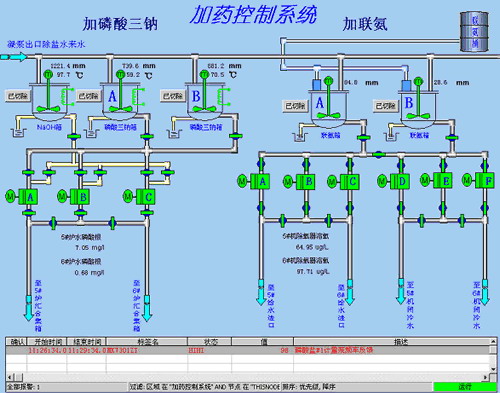Screen dimensions: 500x393
Task: Click hydrazine tank A vessel
Action: click(x=328, y=110)
